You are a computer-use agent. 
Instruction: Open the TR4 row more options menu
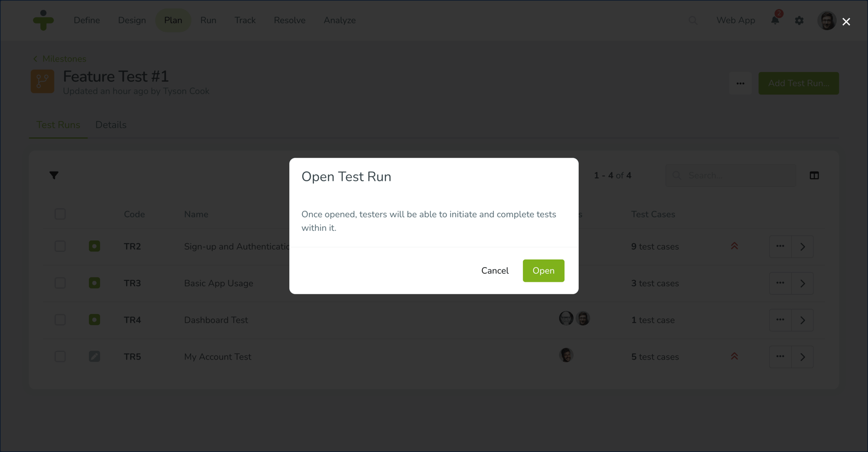point(780,320)
